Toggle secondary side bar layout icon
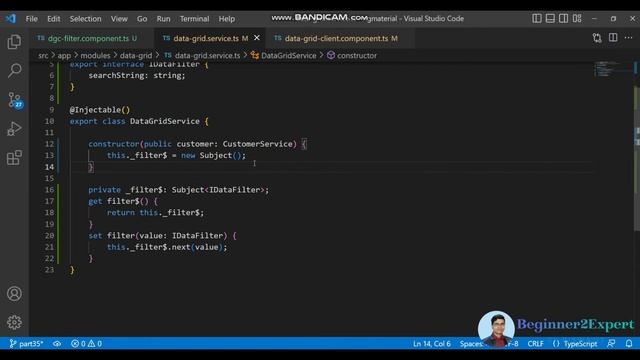This screenshot has width=640, height=360. (564, 18)
